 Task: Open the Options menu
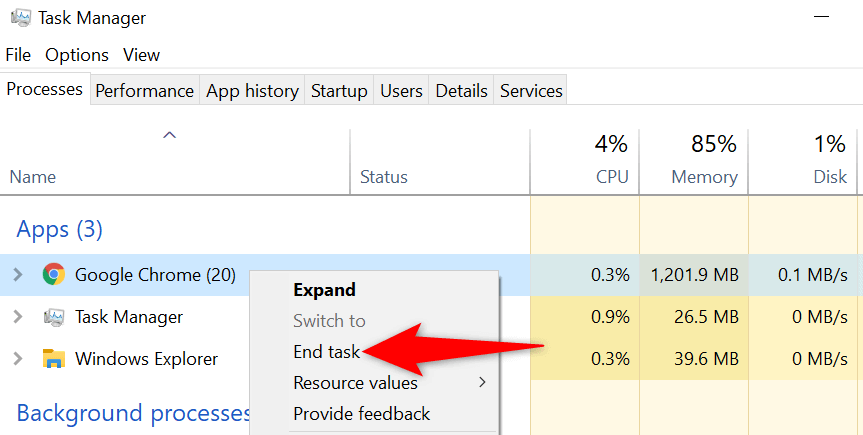(x=77, y=55)
